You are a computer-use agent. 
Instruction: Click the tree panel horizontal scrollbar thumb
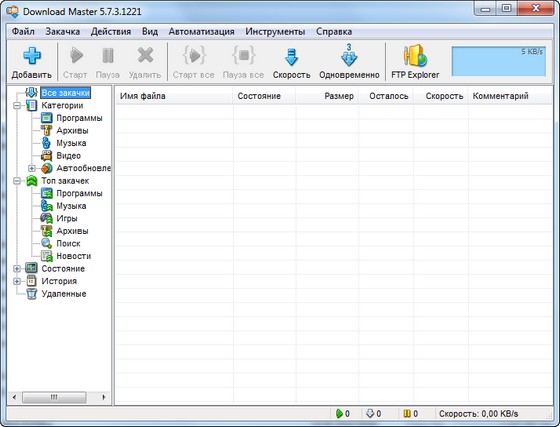(54, 397)
